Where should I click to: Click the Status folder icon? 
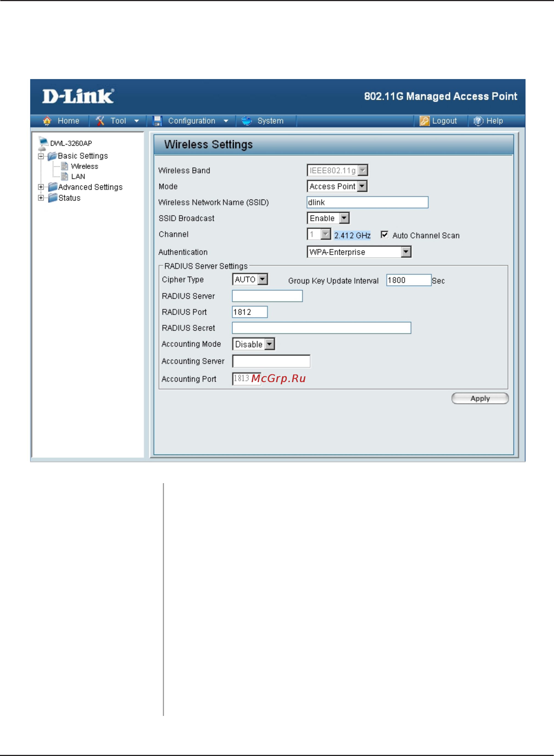(53, 198)
